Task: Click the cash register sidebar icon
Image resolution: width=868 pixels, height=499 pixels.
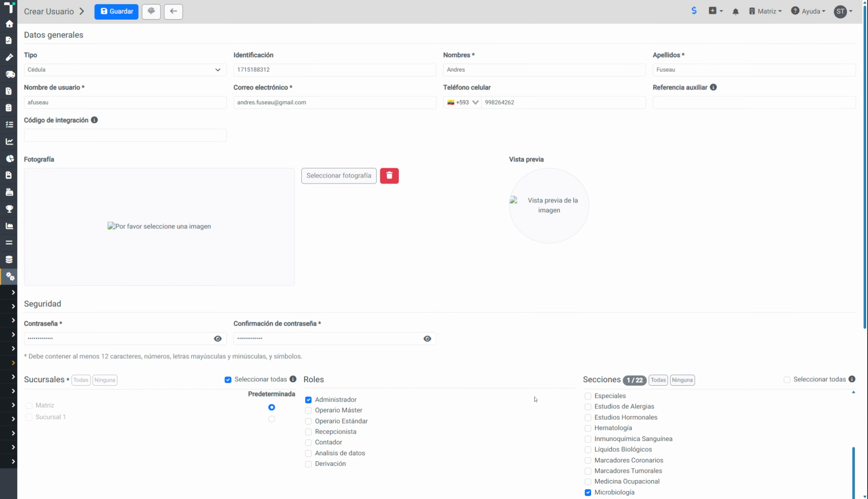Action: point(9,192)
